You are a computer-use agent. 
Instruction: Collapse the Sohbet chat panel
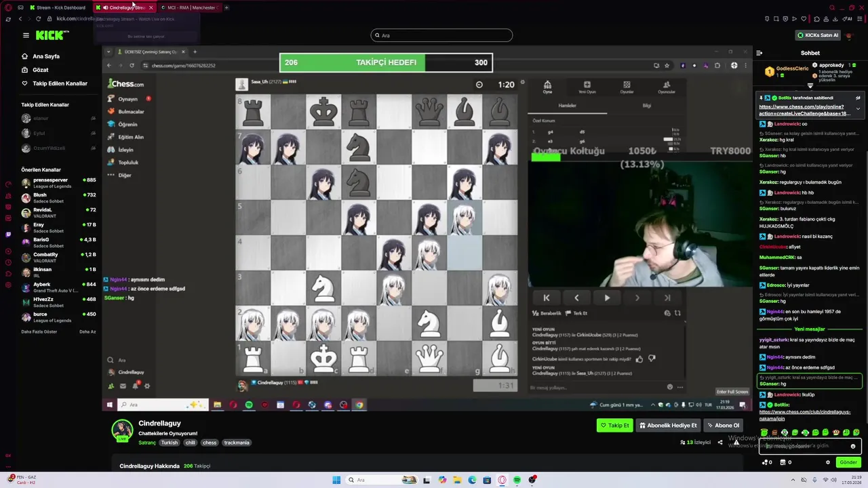point(759,53)
